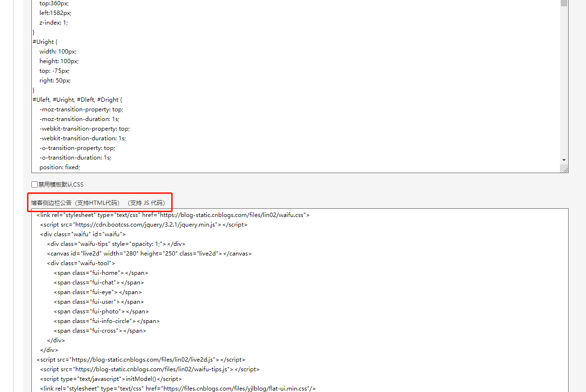This screenshot has width=586, height=392.
Task: Click the CSS textarea resize grip
Action: 564,168
